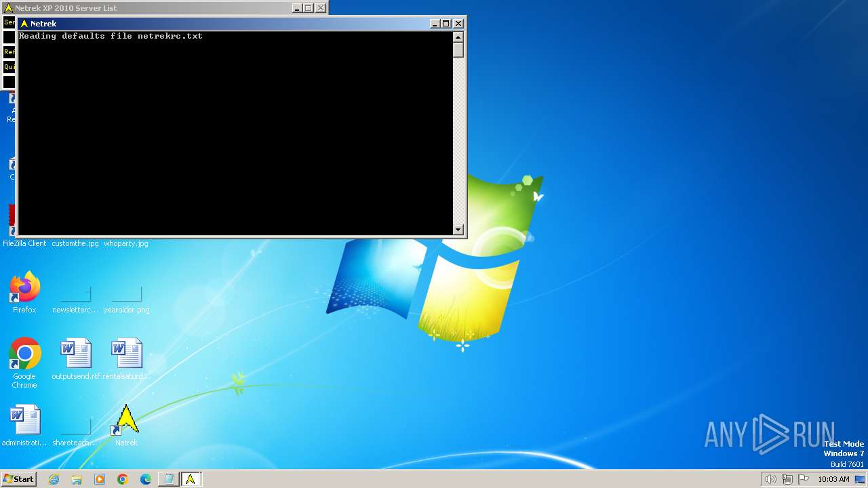Minimize the Netrek Server List window
Screen dimensions: 868x488
pos(297,8)
